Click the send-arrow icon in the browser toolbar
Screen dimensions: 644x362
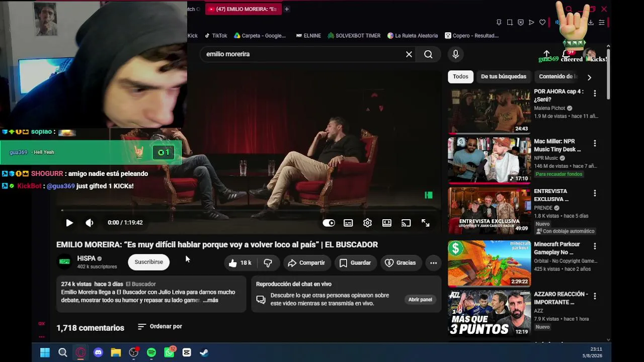(x=531, y=23)
